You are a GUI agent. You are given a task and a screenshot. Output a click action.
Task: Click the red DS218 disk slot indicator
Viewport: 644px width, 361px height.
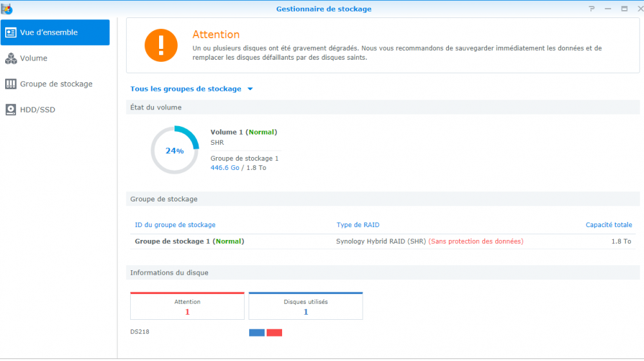[x=274, y=333]
